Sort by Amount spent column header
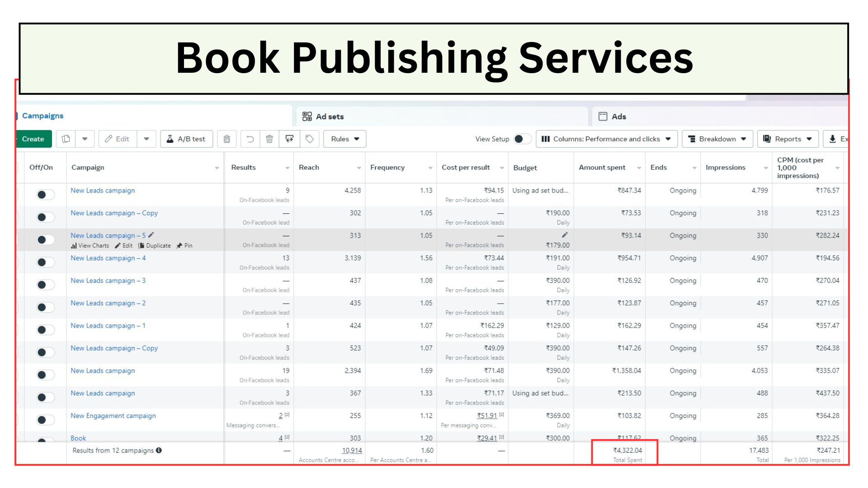Screen dimensions: 868x488 [602, 167]
